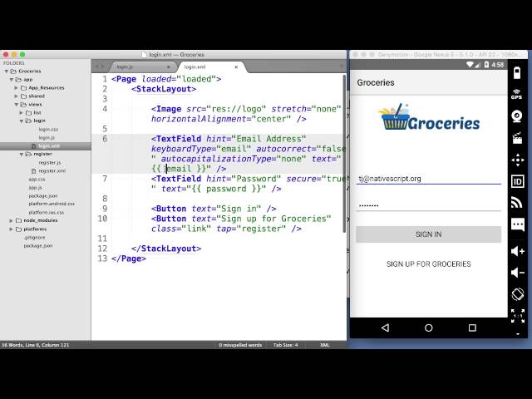Screen dimensions: 532x399
Task: Collapse the register folder
Action: [x=21, y=154]
